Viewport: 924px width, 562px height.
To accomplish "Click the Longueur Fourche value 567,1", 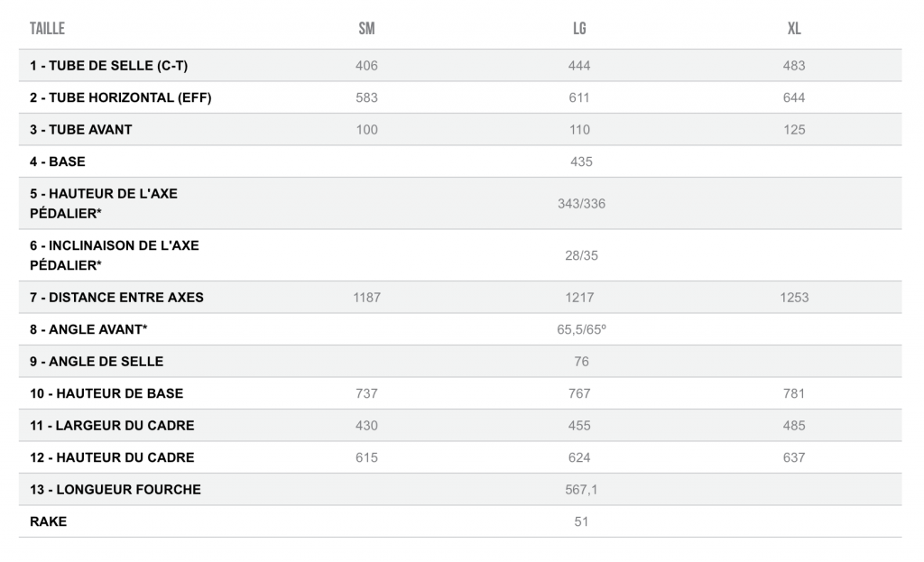I will tap(581, 490).
